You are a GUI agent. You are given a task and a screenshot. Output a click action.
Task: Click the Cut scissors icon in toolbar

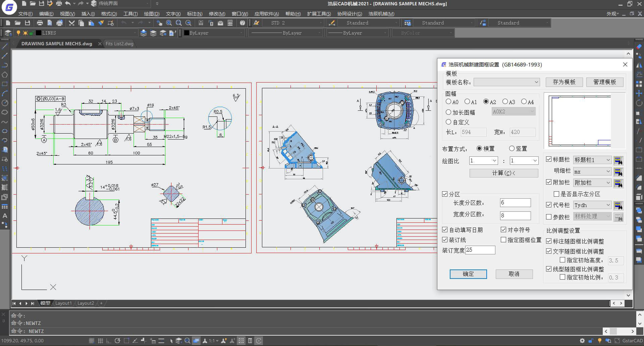71,23
